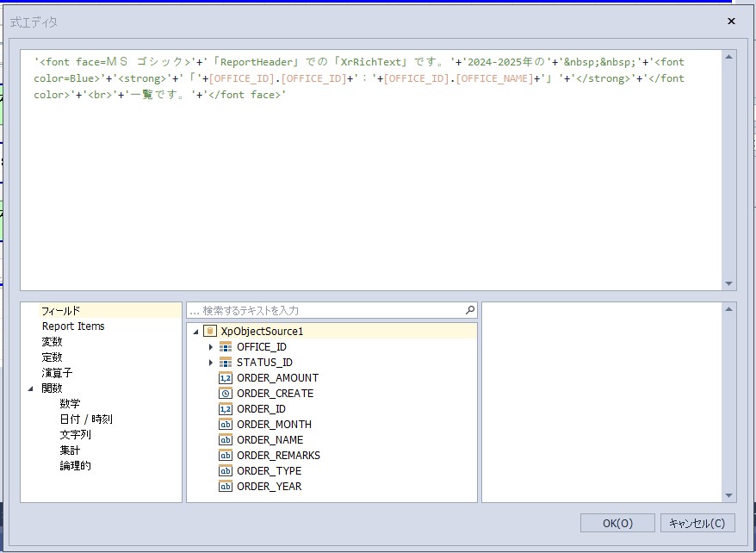Choose the 文字列 function group
The image size is (756, 553).
tap(75, 435)
